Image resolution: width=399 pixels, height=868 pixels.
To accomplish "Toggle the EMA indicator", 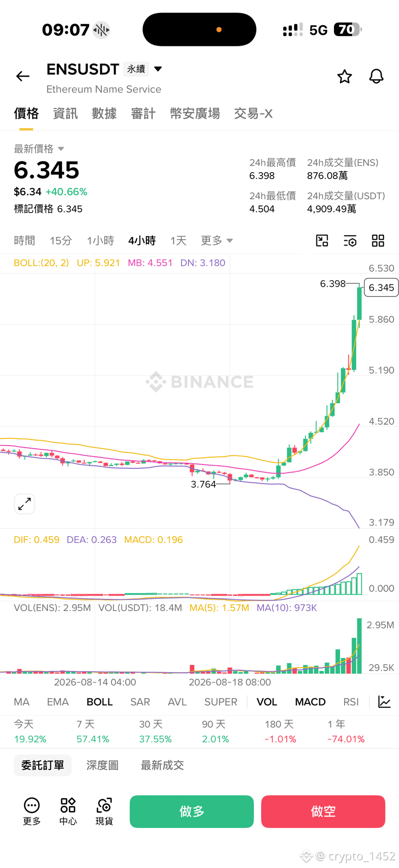I will point(58,702).
